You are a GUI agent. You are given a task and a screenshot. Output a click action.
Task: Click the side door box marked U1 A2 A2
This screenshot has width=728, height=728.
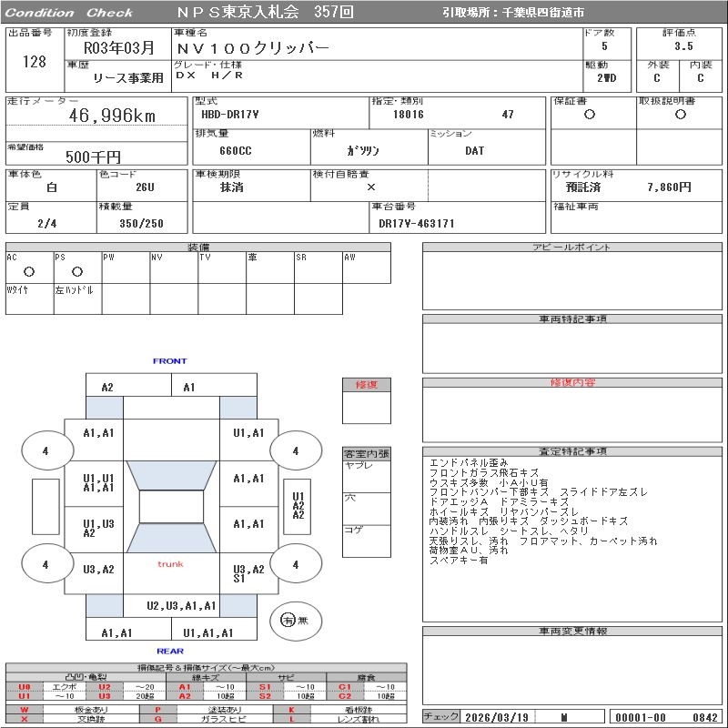pyautogui.click(x=298, y=506)
